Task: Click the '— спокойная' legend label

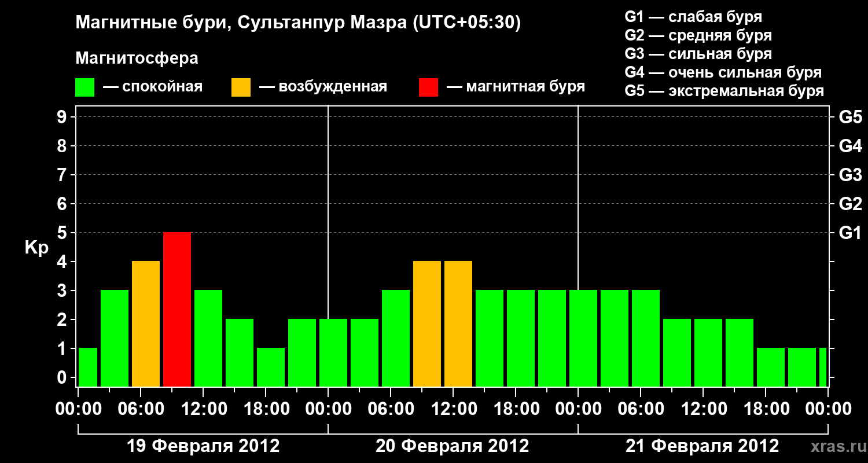Action: 153,87
